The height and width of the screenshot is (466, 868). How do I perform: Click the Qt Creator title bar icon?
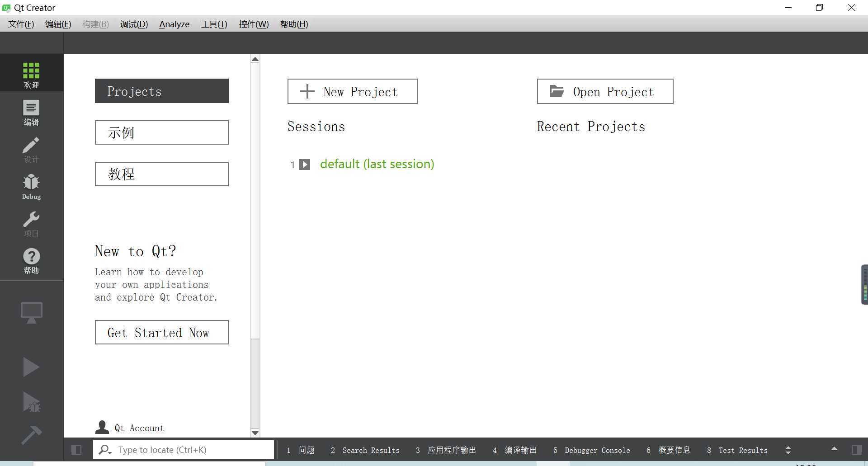pyautogui.click(x=6, y=8)
